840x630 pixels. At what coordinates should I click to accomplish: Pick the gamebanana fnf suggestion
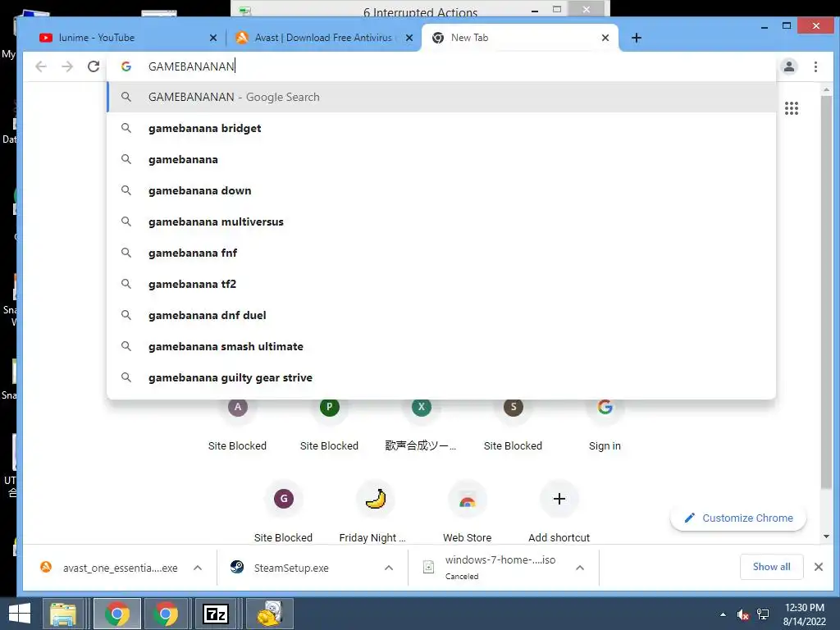[x=441, y=253]
